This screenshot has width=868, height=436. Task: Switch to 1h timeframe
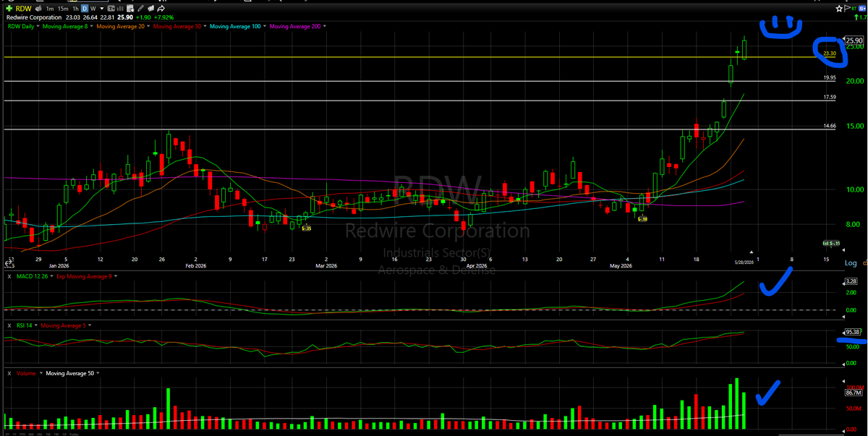click(75, 9)
